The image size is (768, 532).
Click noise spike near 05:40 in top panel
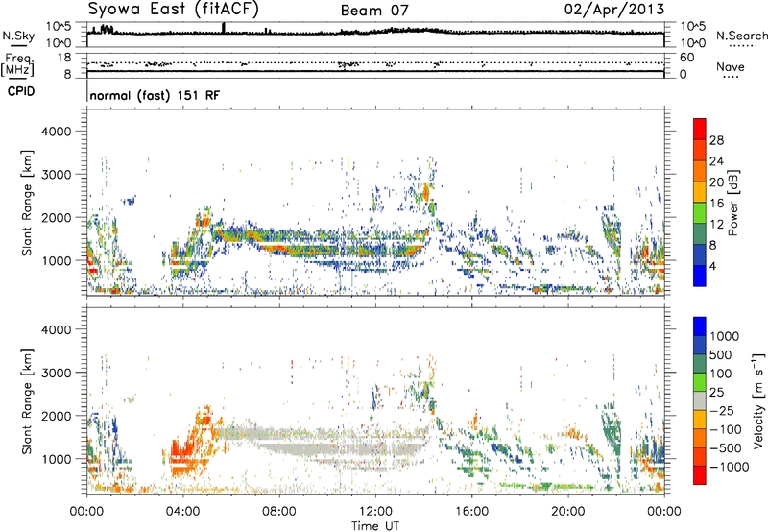[x=224, y=27]
